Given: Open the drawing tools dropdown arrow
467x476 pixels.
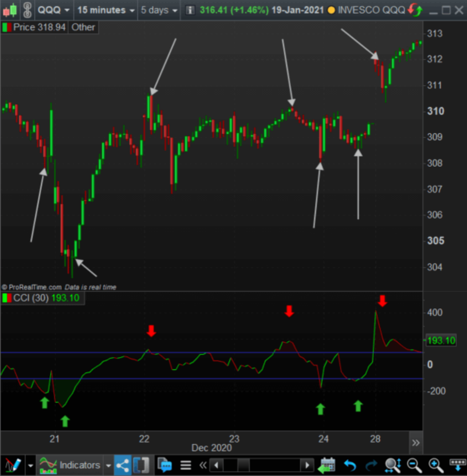Looking at the screenshot, I should [30, 465].
